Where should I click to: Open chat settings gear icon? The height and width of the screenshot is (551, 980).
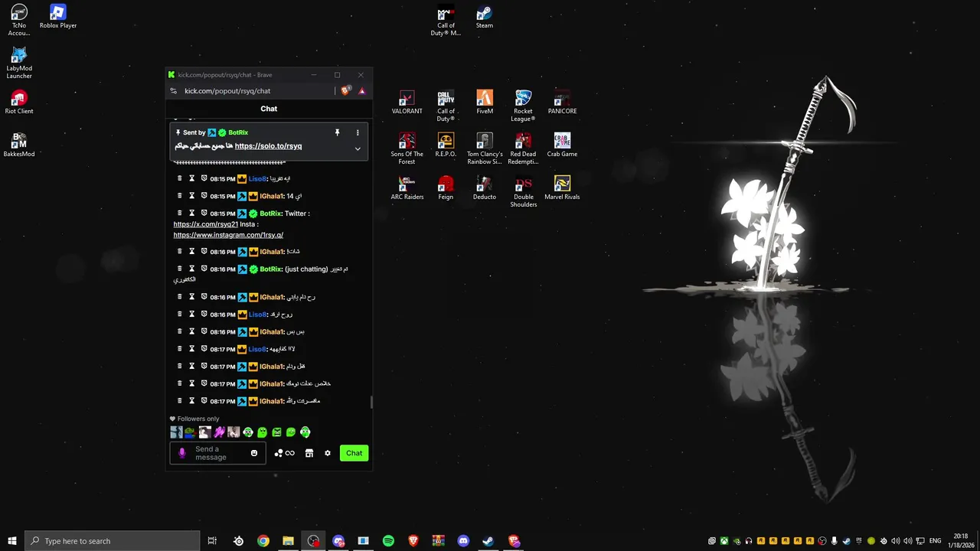pos(328,453)
